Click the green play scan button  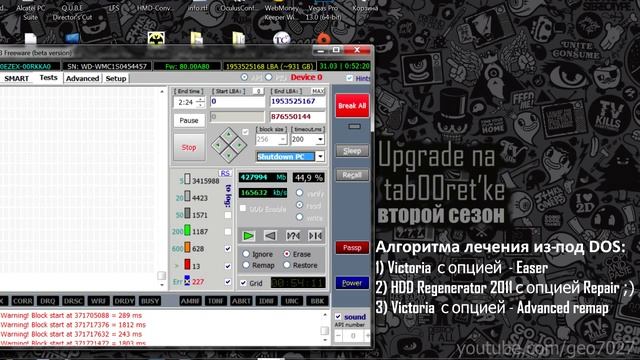(x=248, y=236)
